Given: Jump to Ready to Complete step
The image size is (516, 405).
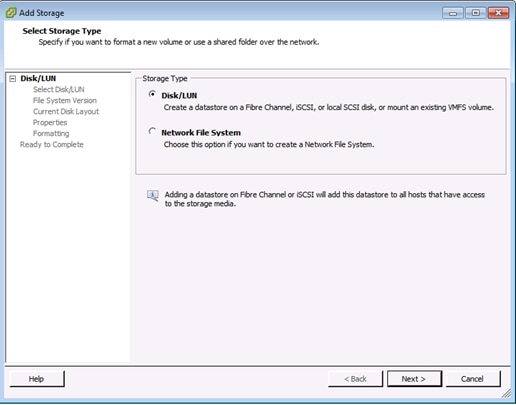Looking at the screenshot, I should click(52, 144).
